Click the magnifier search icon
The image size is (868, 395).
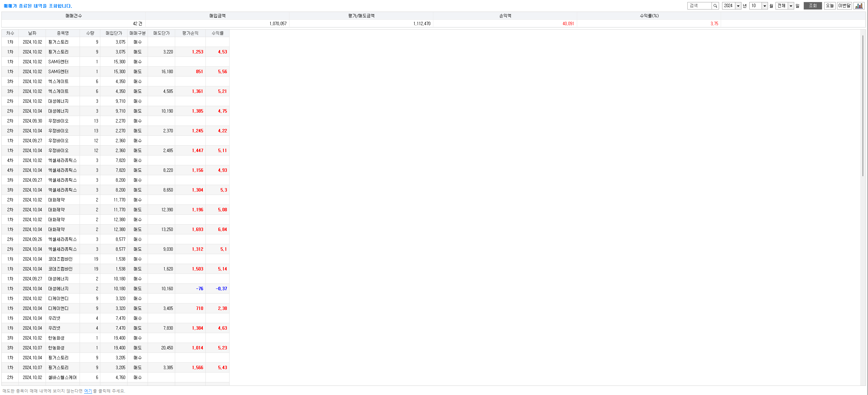tap(715, 6)
